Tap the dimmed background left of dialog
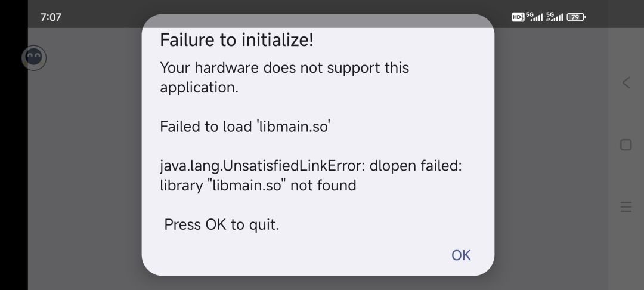 pyautogui.click(x=85, y=164)
